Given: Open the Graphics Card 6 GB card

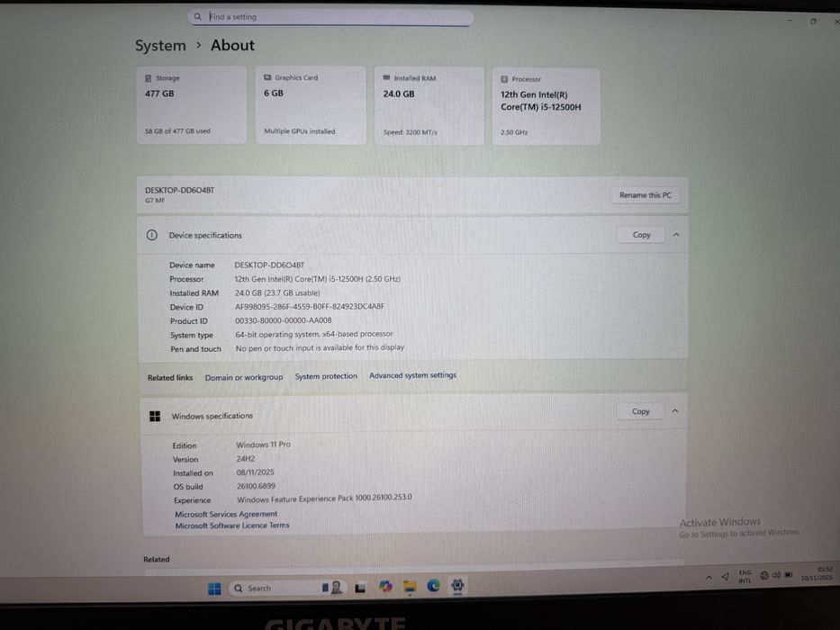Looking at the screenshot, I should pyautogui.click(x=311, y=105).
